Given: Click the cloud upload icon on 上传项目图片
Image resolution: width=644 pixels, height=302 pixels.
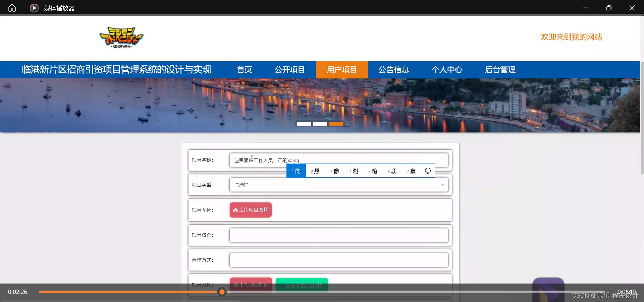Looking at the screenshot, I should 235,210.
